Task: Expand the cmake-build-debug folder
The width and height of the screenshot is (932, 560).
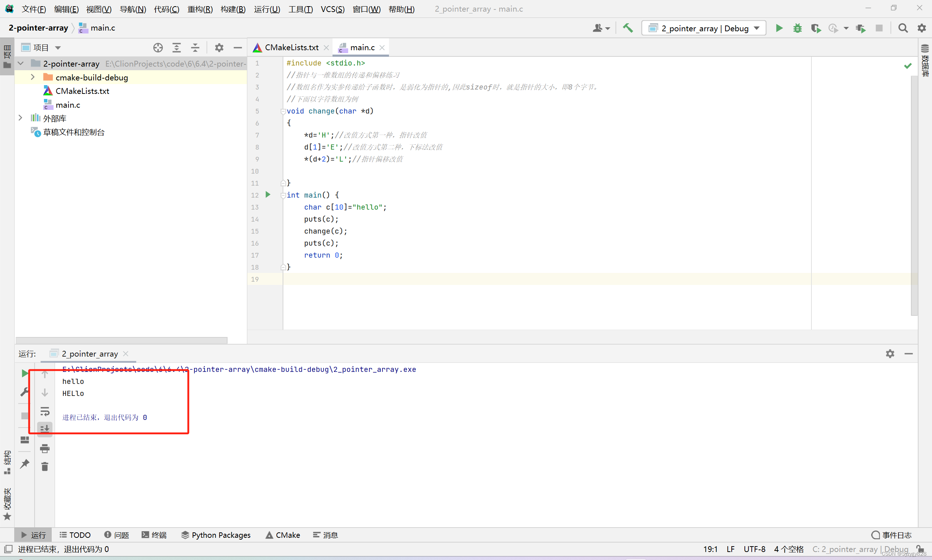Action: 32,77
